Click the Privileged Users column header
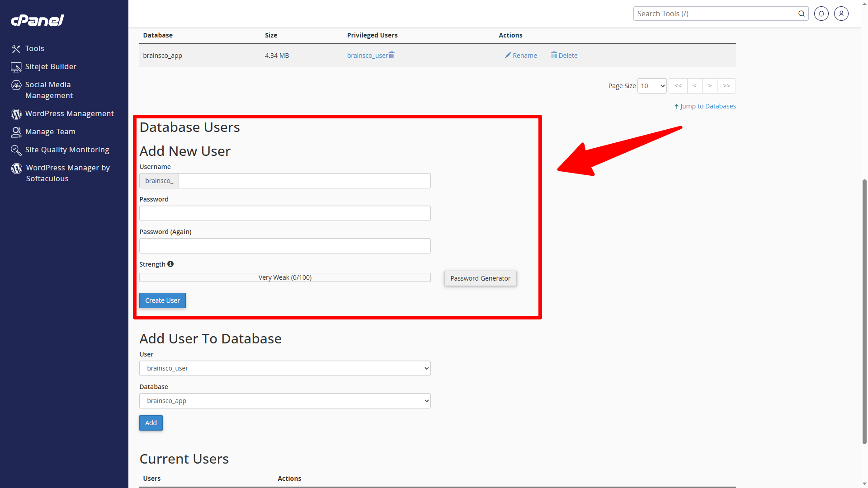The height and width of the screenshot is (488, 868). coord(372,35)
